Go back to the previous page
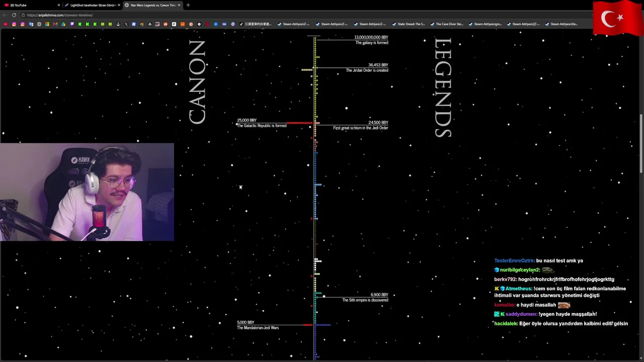This screenshot has height=362, width=644. point(5,15)
